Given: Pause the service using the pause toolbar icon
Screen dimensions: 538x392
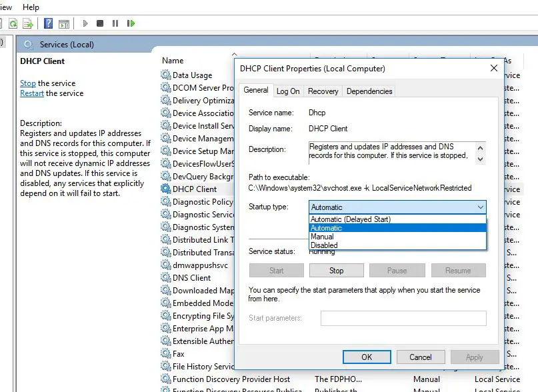Looking at the screenshot, I should click(x=116, y=23).
